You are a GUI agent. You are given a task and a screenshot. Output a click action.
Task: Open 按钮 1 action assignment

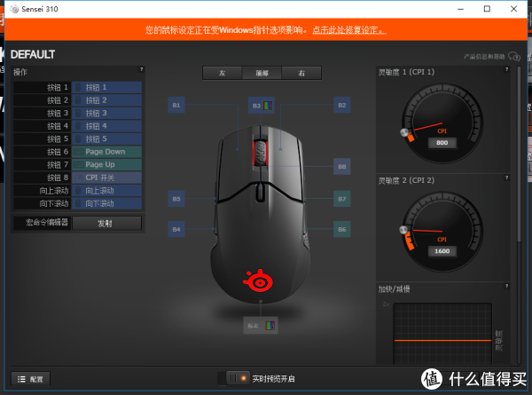pos(107,87)
